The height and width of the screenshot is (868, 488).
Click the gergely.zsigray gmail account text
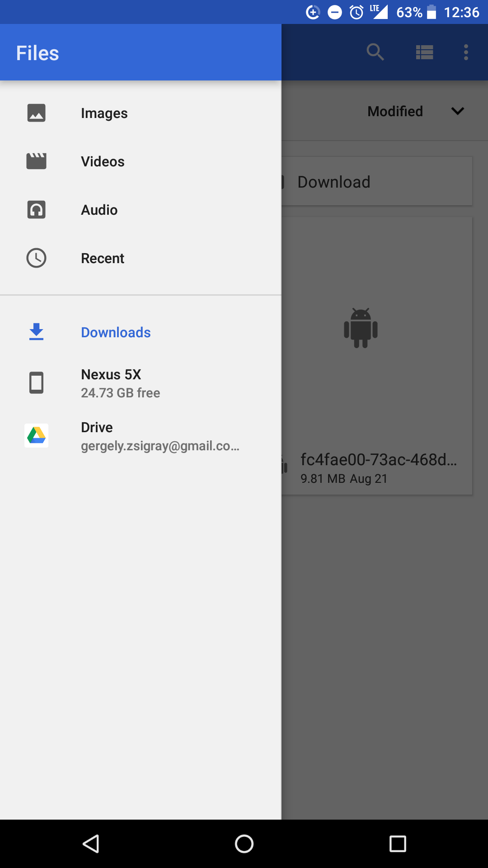point(160,446)
